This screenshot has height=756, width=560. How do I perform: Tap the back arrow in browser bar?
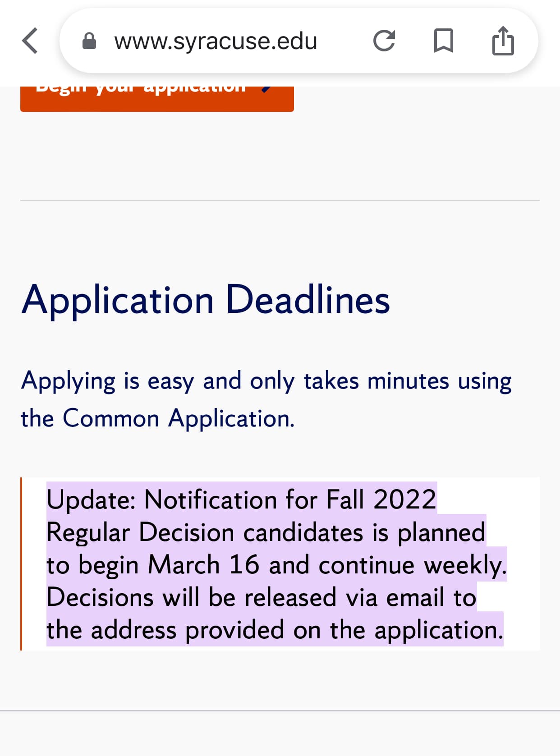pos(30,41)
